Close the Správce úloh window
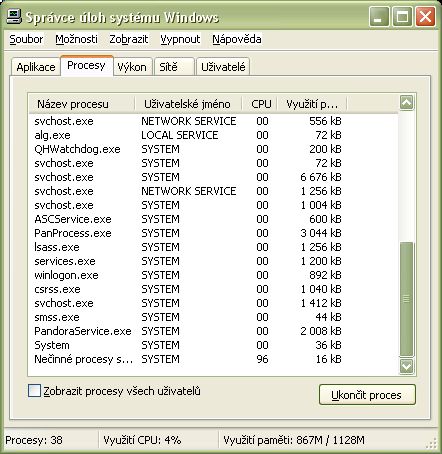442x454 pixels. tap(425, 17)
